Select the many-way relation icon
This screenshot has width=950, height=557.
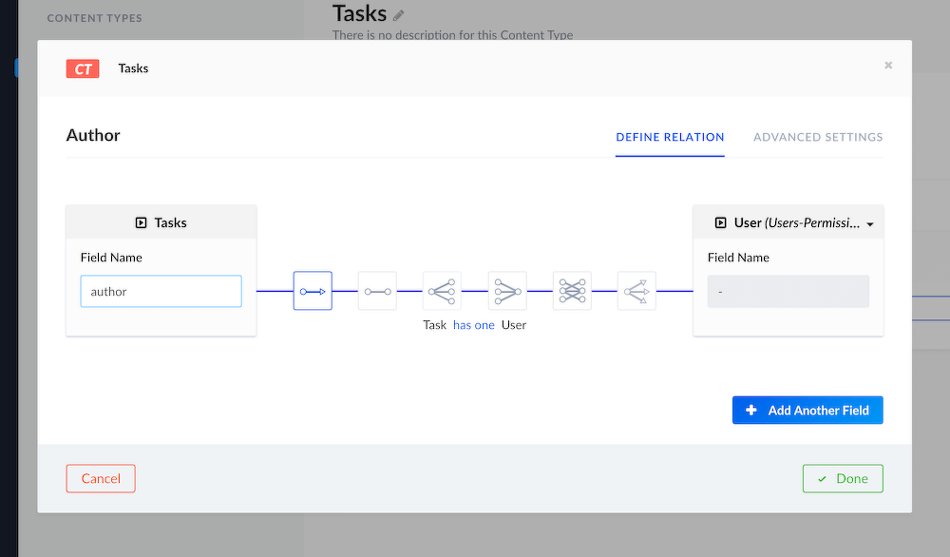(x=636, y=291)
